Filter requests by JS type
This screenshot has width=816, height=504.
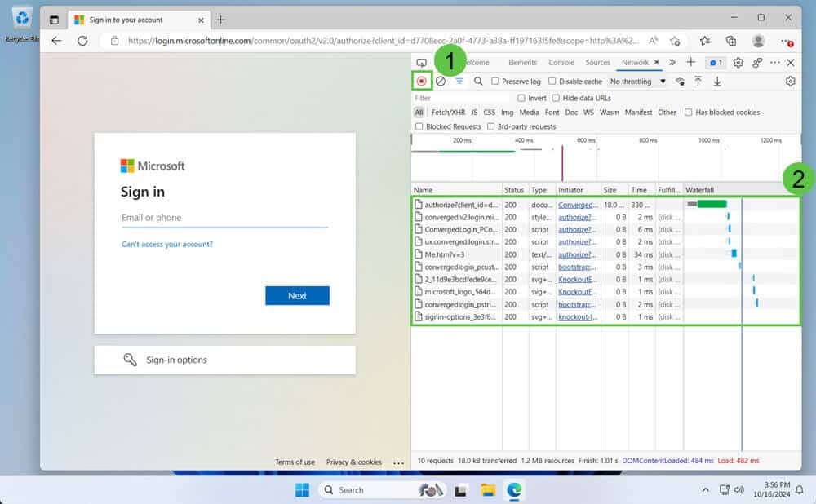pyautogui.click(x=474, y=113)
